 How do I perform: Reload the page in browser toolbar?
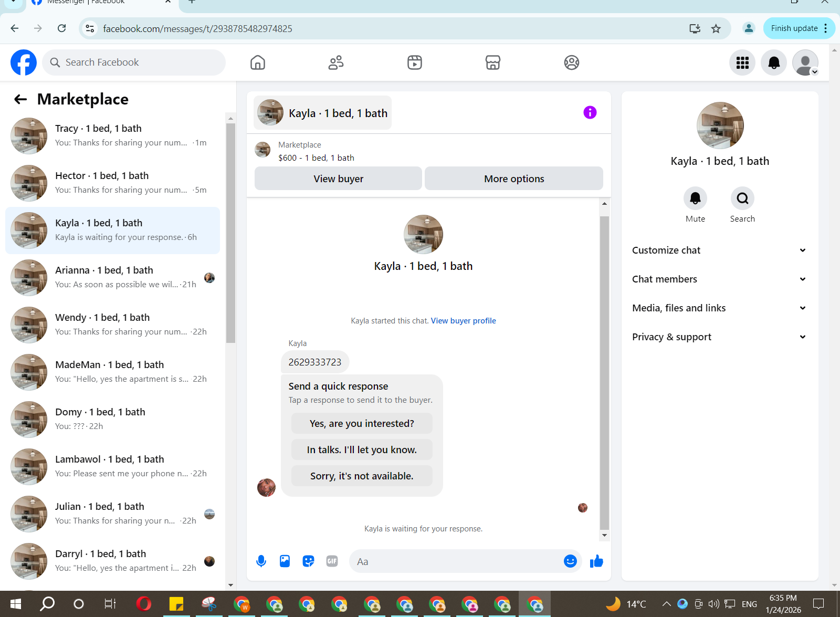[62, 28]
